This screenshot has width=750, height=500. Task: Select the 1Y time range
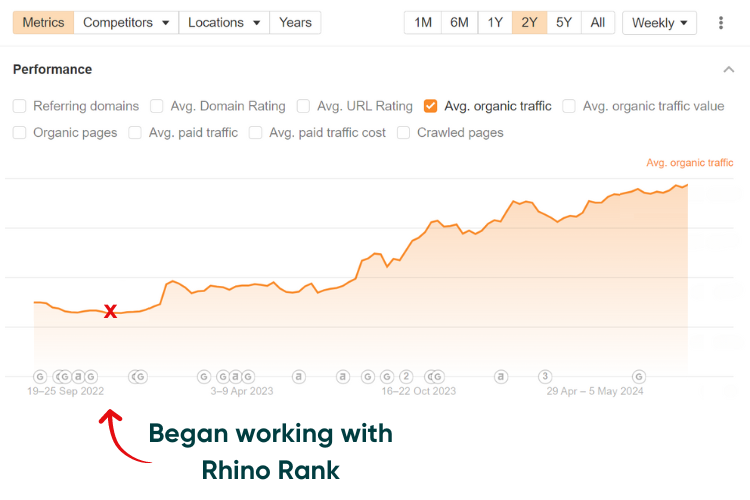point(495,22)
